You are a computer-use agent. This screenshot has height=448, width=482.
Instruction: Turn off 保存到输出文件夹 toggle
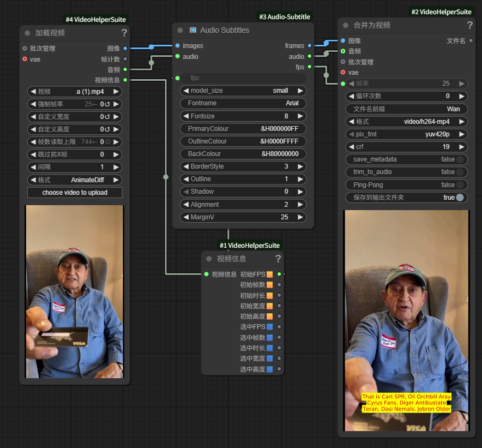(461, 198)
